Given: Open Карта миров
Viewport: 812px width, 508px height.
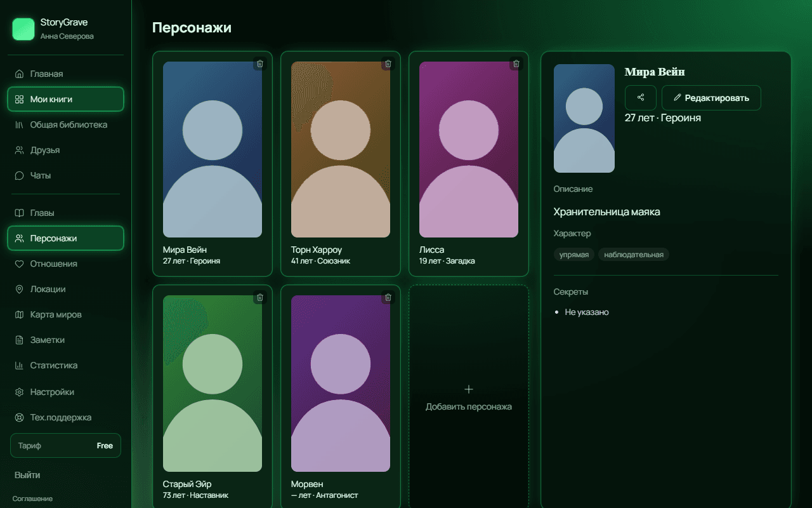Looking at the screenshot, I should click(x=65, y=314).
